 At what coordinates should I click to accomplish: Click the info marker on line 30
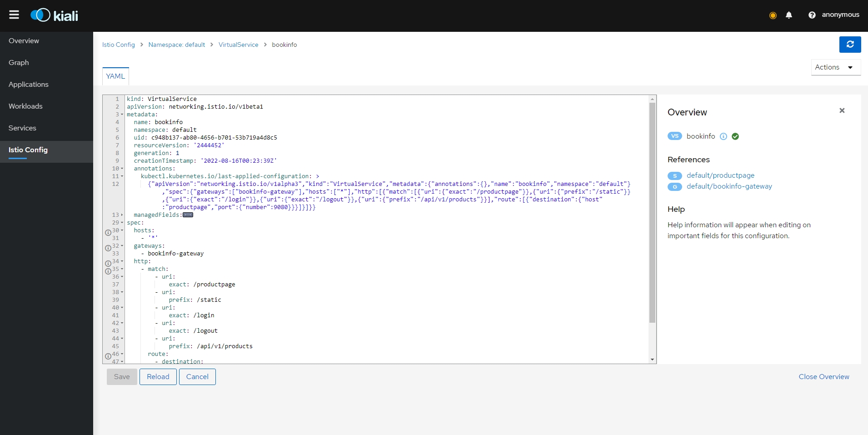point(108,232)
